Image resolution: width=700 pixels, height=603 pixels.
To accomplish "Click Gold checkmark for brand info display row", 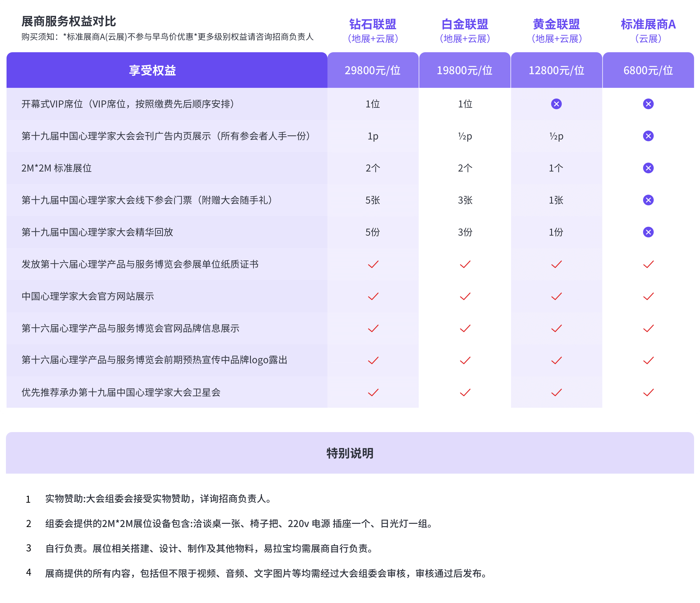I will [x=556, y=328].
